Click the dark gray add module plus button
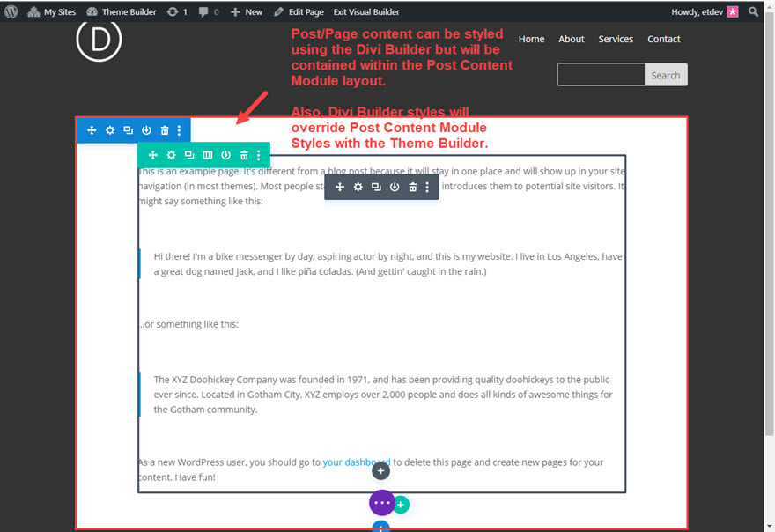 [x=380, y=470]
